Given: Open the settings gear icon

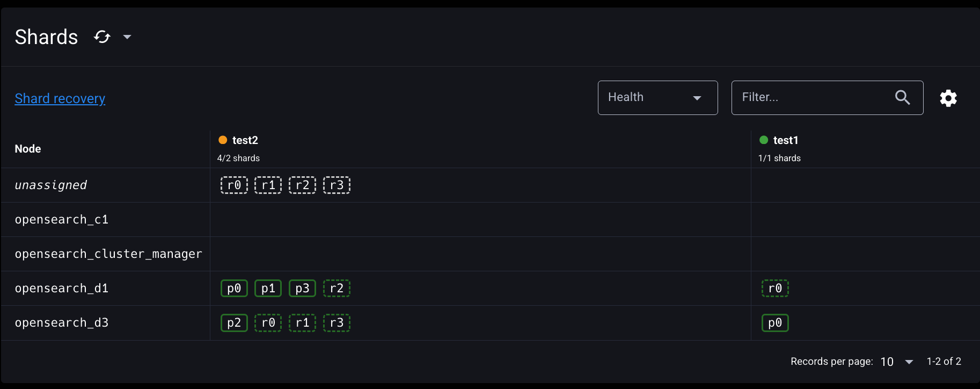Looking at the screenshot, I should click(x=948, y=98).
